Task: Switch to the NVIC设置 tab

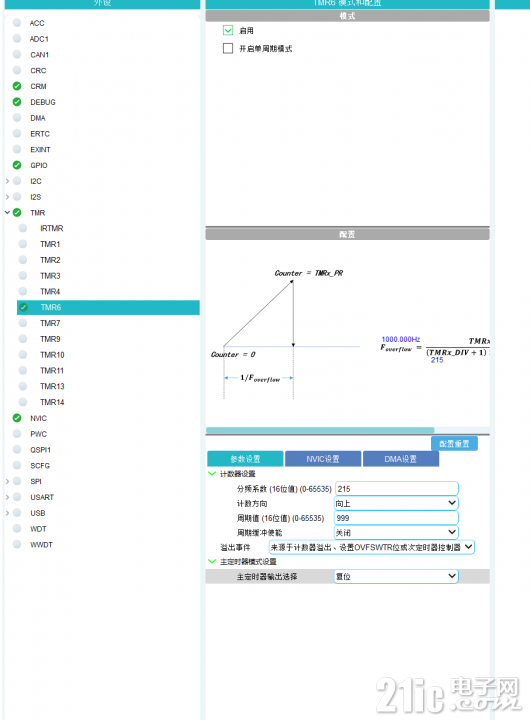Action: coord(323,459)
